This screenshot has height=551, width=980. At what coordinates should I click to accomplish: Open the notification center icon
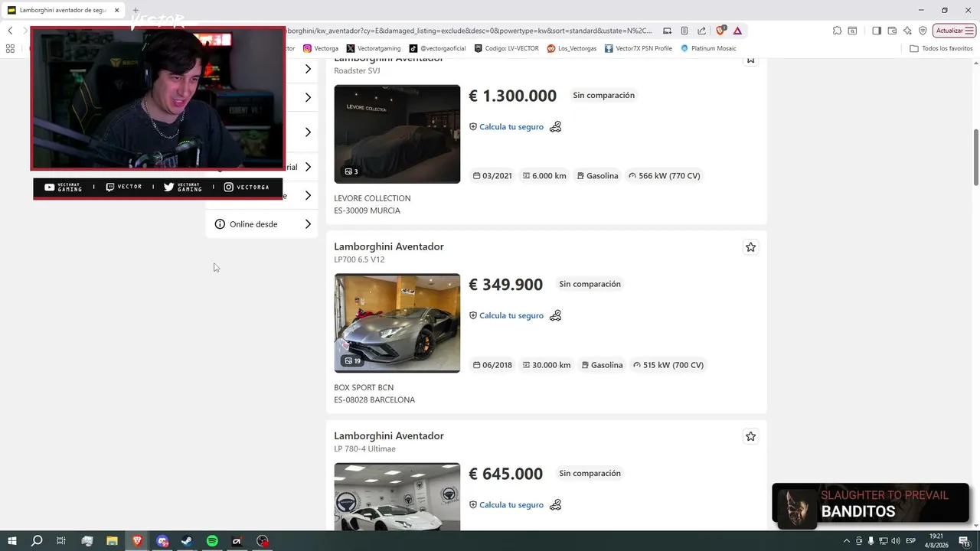(x=964, y=541)
